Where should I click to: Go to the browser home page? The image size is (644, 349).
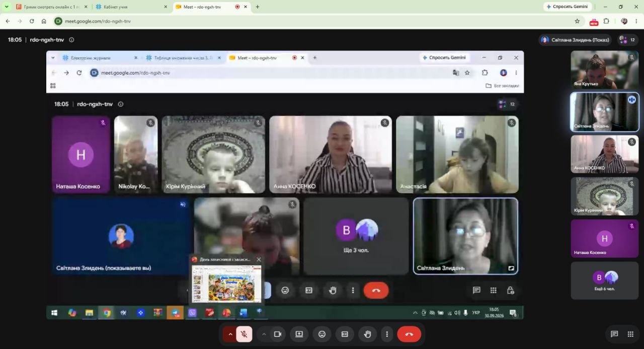[x=44, y=21]
